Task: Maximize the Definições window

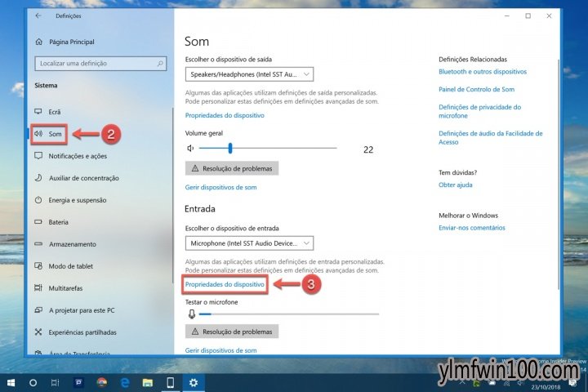Action: [528, 16]
